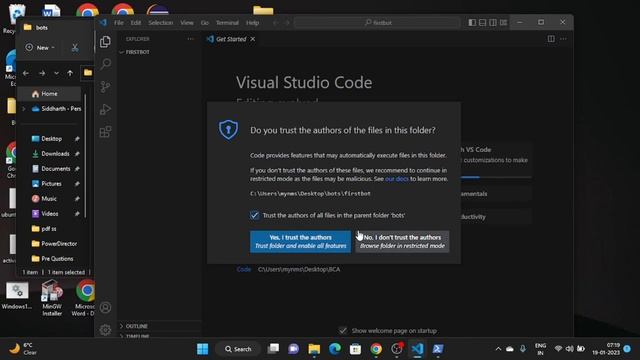The image size is (640, 360).
Task: Open Desktop in File Explorer sidebar
Action: click(52, 139)
